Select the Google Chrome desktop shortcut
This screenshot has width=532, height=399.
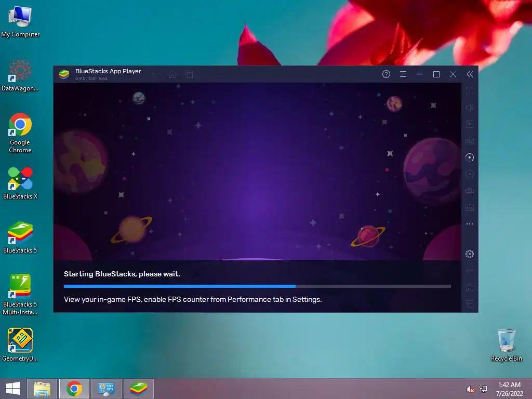tap(20, 133)
